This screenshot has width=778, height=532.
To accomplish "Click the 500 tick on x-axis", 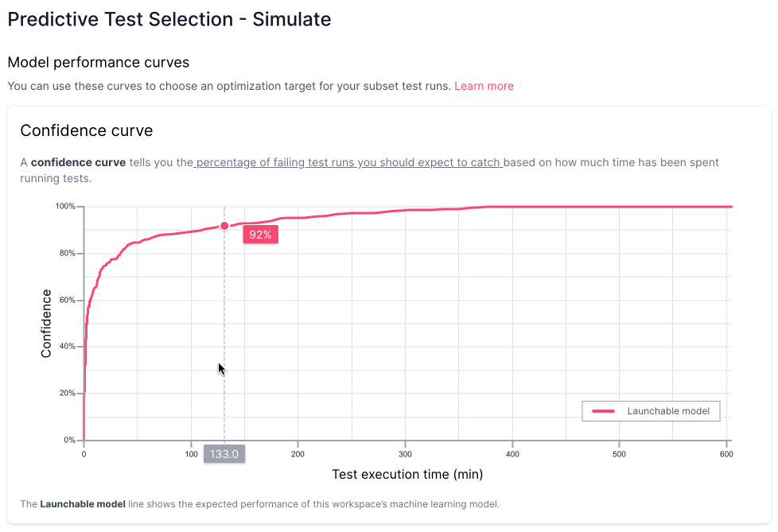I will tap(619, 454).
